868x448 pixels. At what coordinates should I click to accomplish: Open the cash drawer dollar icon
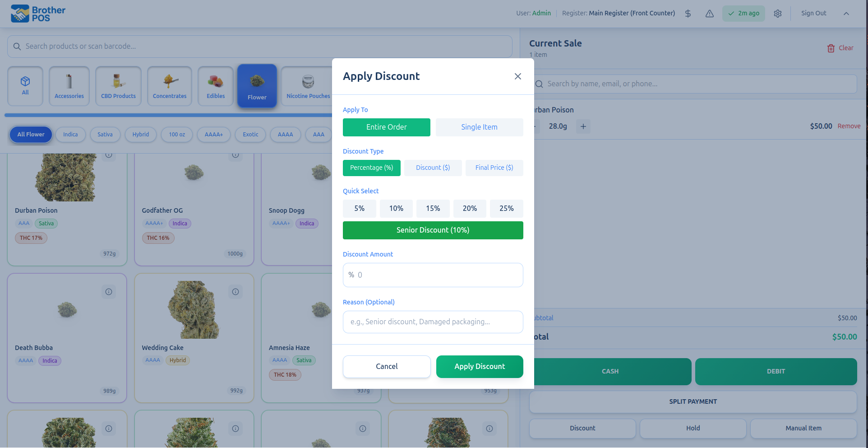pos(688,14)
